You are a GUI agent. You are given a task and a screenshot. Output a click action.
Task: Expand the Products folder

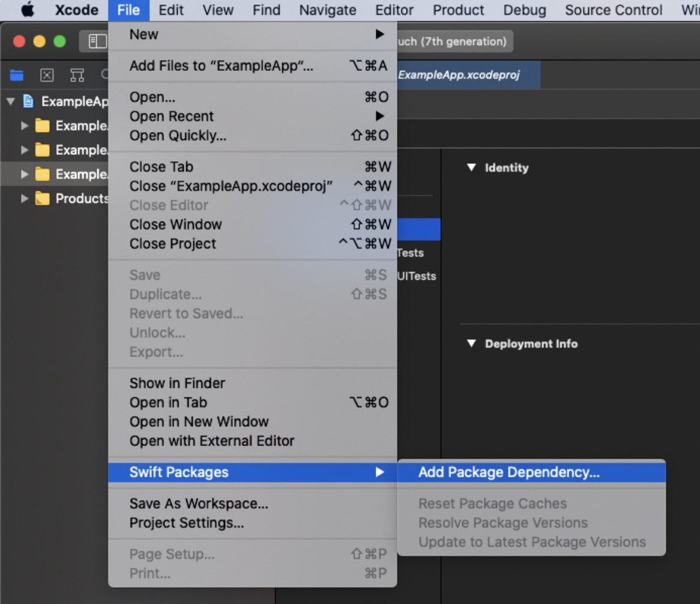click(25, 198)
